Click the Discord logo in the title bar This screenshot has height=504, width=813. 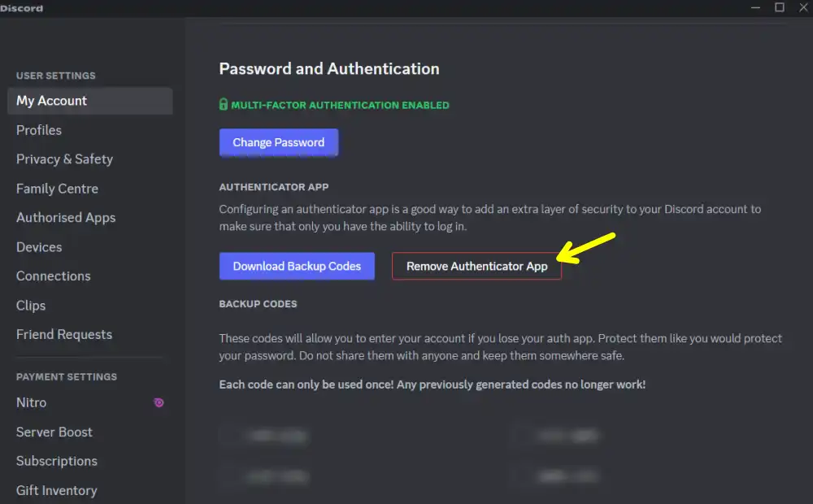[x=22, y=7]
